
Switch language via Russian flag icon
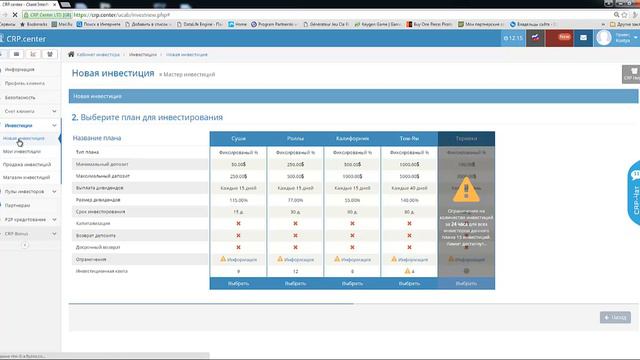[x=535, y=38]
